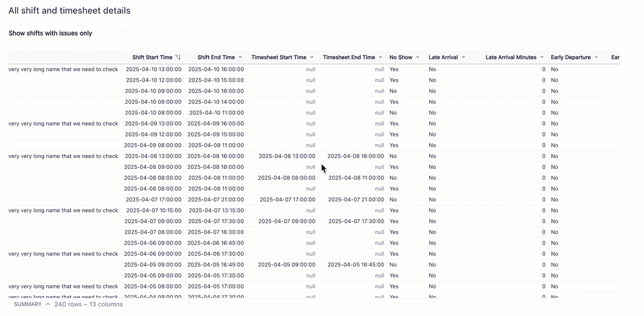This screenshot has width=644, height=316.
Task: Open Late Arrival column dropdown arrow
Action: coord(463,57)
